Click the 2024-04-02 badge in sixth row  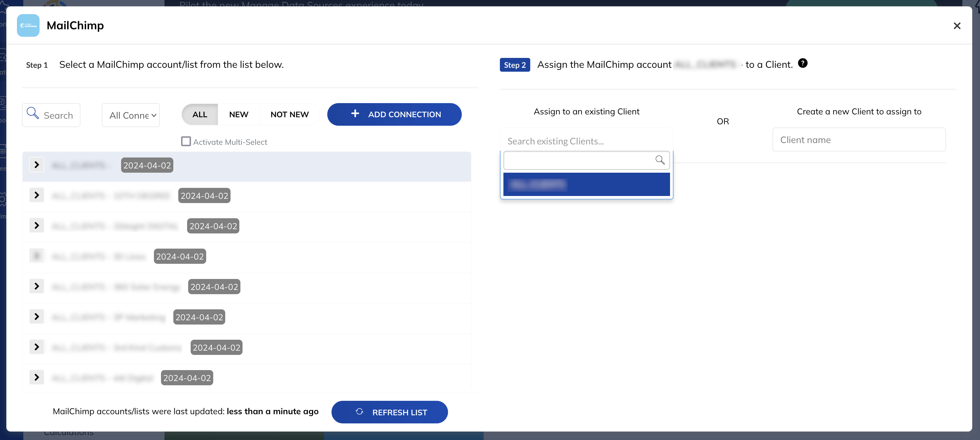(x=199, y=317)
